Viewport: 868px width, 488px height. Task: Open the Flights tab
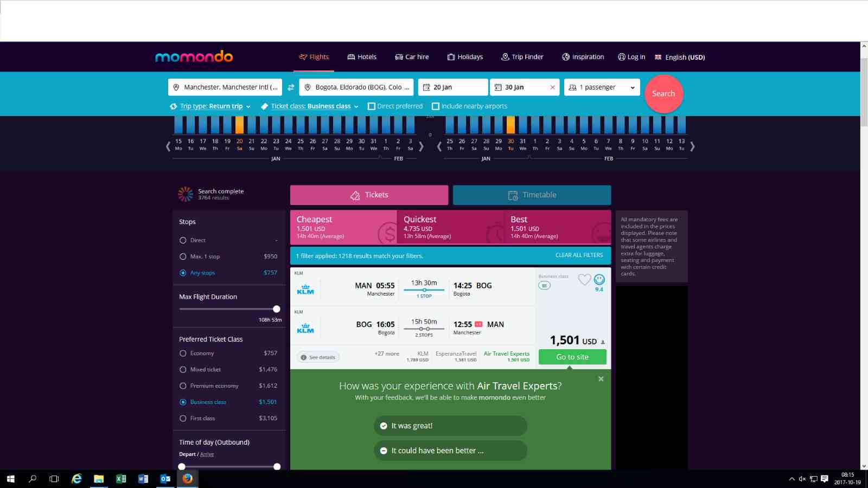pyautogui.click(x=314, y=57)
